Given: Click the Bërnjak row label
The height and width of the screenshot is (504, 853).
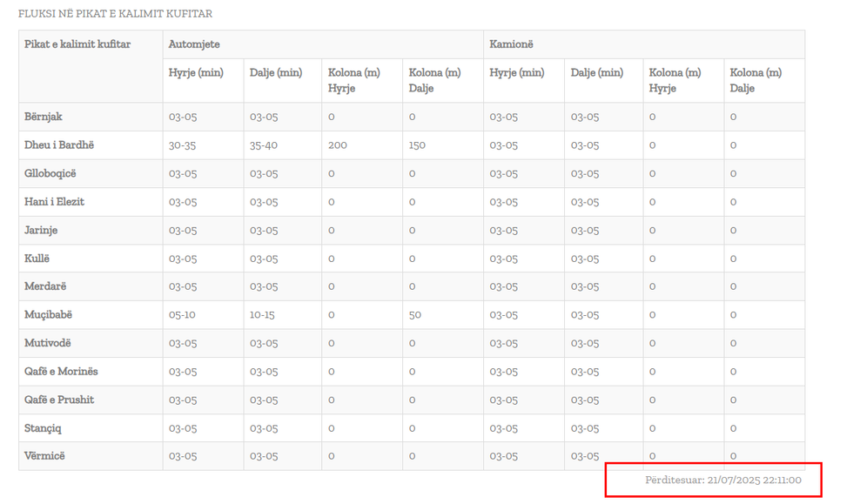Looking at the screenshot, I should (x=44, y=117).
